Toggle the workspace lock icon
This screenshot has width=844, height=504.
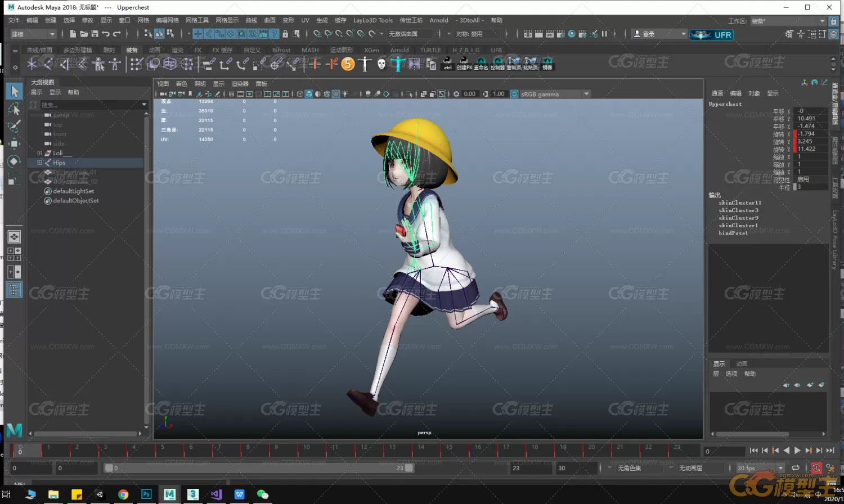point(834,21)
